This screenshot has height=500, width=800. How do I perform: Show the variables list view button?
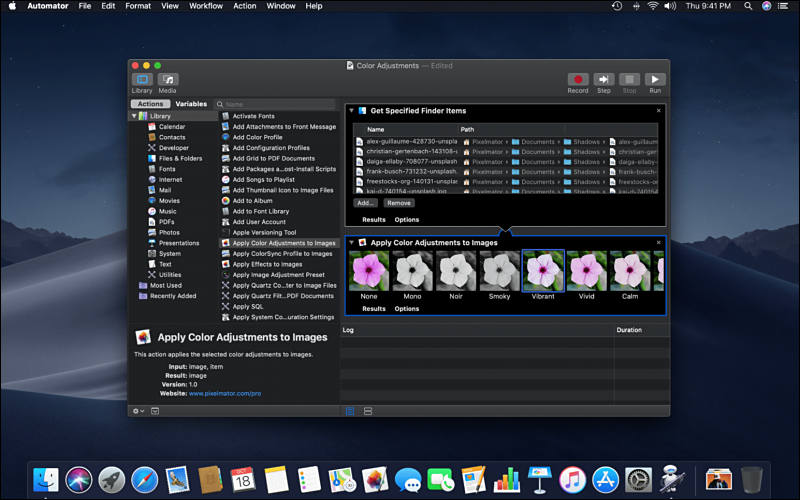[368, 411]
